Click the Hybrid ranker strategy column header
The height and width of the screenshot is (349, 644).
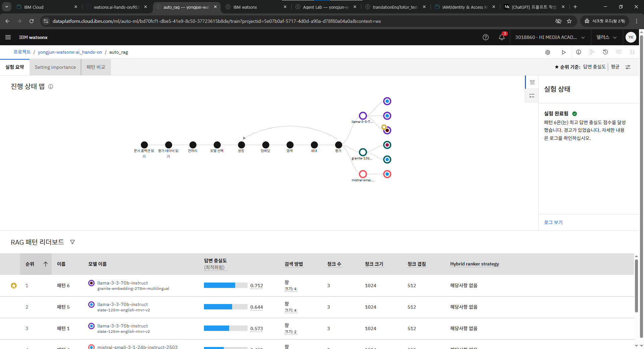pyautogui.click(x=475, y=264)
